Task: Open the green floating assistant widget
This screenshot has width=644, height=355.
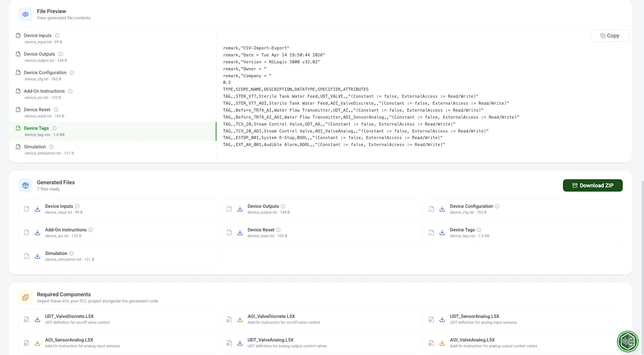Action: coord(628,341)
